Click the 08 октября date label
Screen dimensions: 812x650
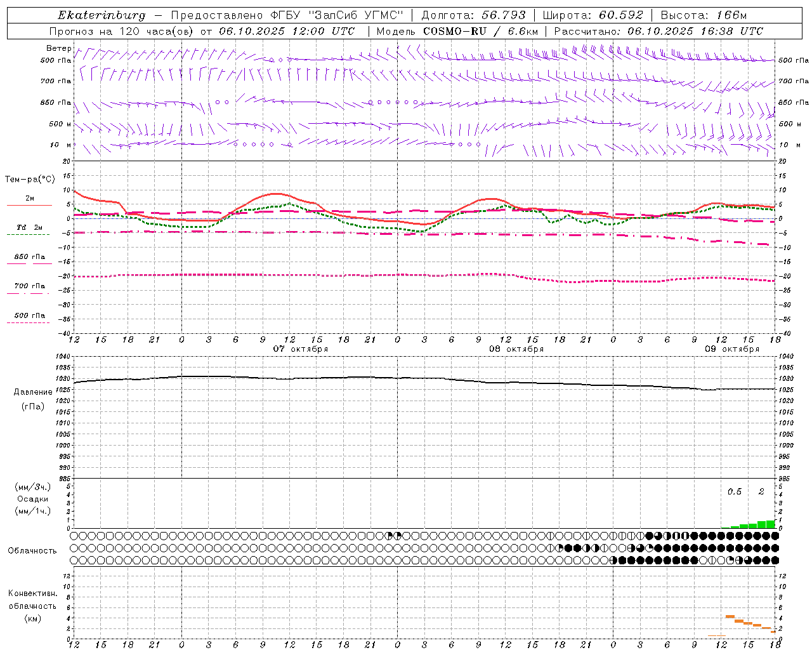(516, 349)
